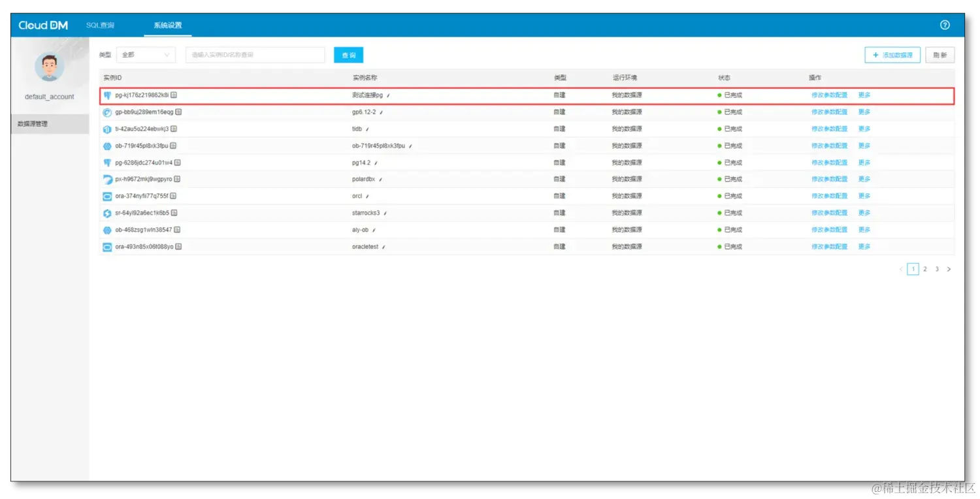The image size is (980, 499).
Task: Copy instance ID ora-493n85x06t088yo
Action: [x=178, y=247]
